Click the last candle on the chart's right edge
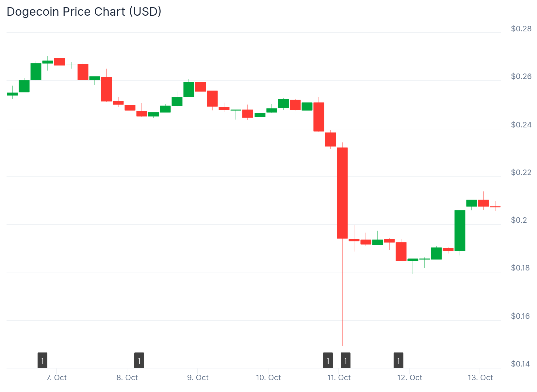This screenshot has width=537, height=392. point(495,207)
